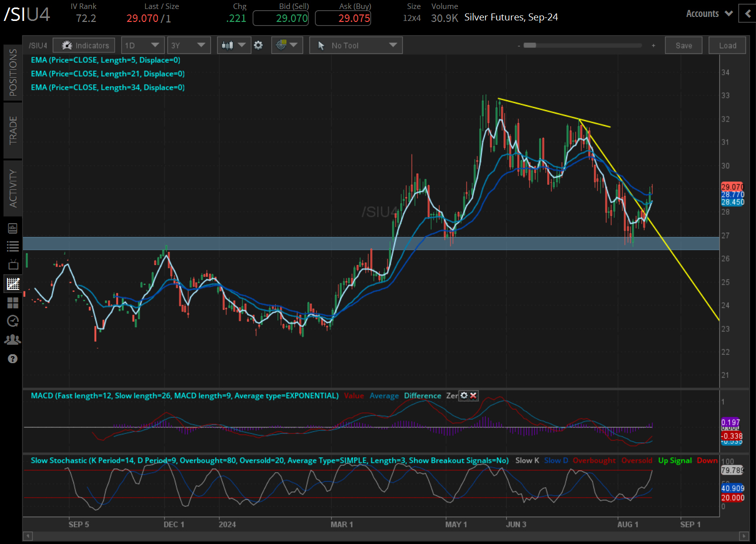Open the community people icon

coord(12,340)
